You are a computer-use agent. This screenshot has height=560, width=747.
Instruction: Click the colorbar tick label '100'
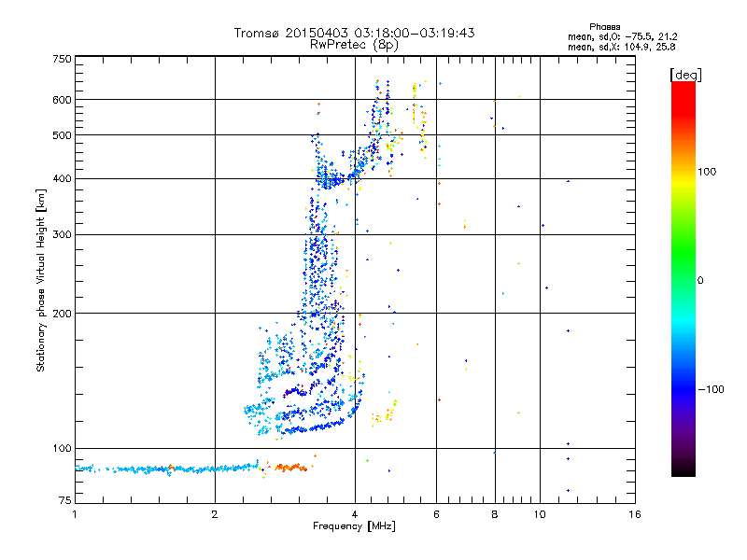707,172
